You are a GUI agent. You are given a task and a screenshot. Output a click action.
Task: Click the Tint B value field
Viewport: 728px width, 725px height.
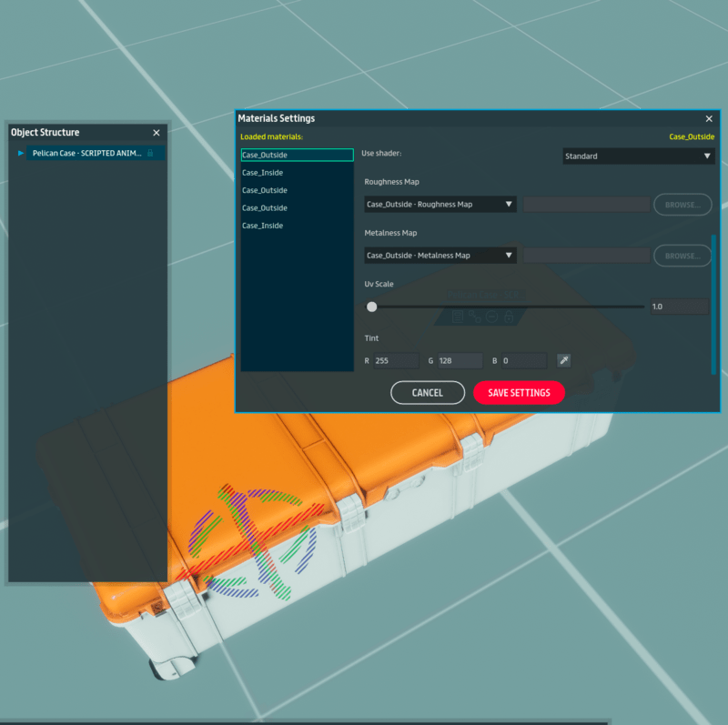pos(523,361)
